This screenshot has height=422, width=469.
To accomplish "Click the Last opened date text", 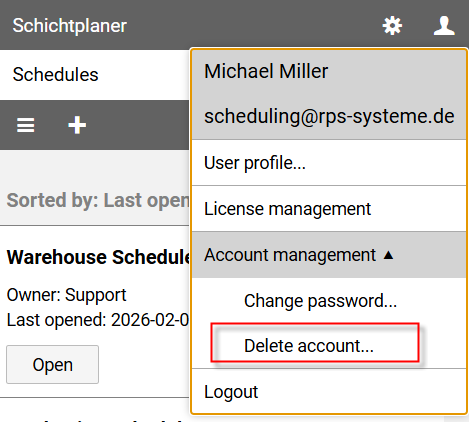I will pyautogui.click(x=98, y=320).
